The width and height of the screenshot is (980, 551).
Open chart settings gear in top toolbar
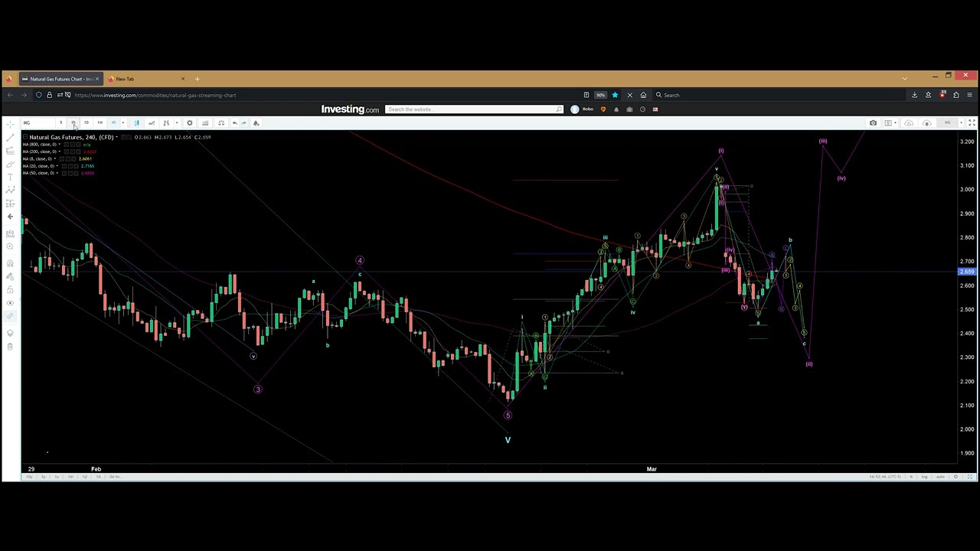coord(190,122)
